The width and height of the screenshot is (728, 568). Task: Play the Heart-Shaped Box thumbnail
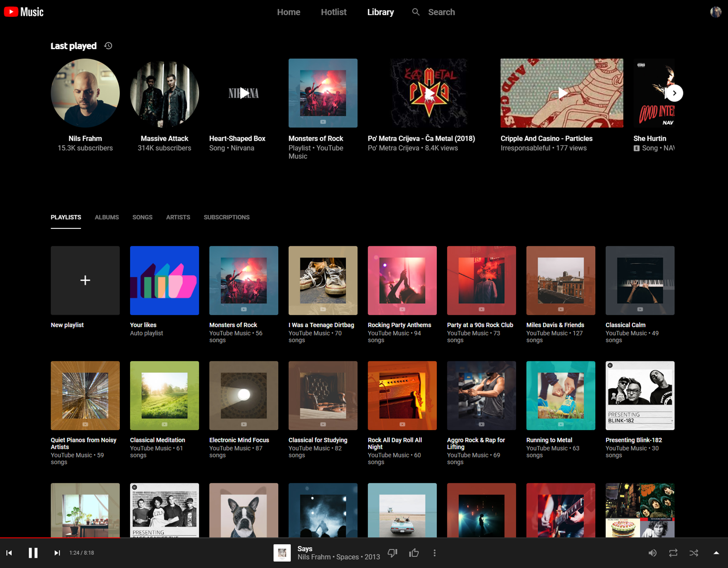(x=243, y=93)
